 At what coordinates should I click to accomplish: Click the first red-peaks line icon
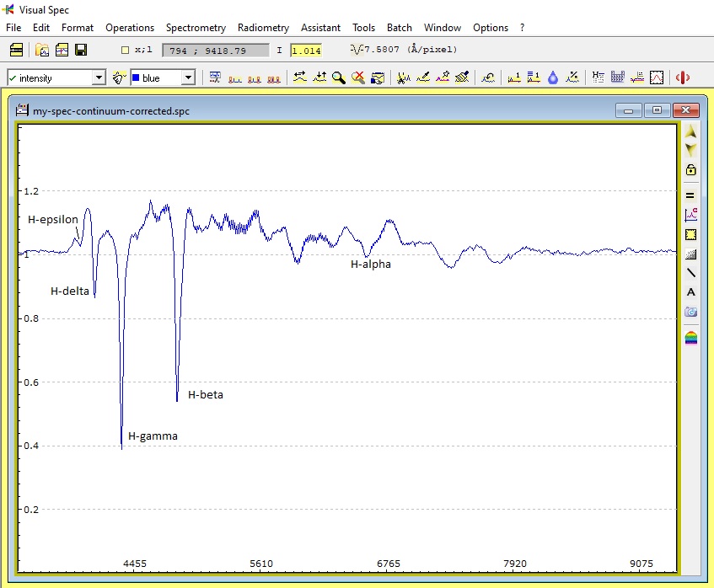(235, 79)
